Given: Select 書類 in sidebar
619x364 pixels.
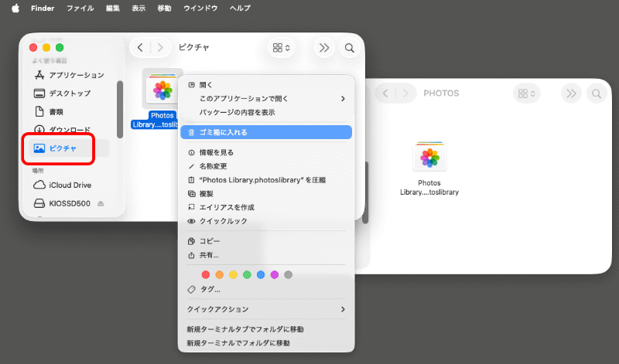Looking at the screenshot, I should click(x=70, y=112).
